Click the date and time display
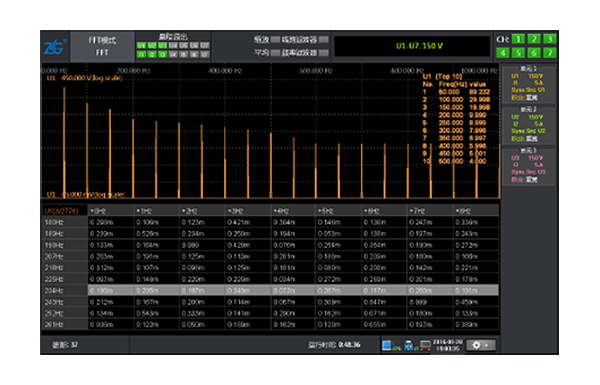 (448, 345)
